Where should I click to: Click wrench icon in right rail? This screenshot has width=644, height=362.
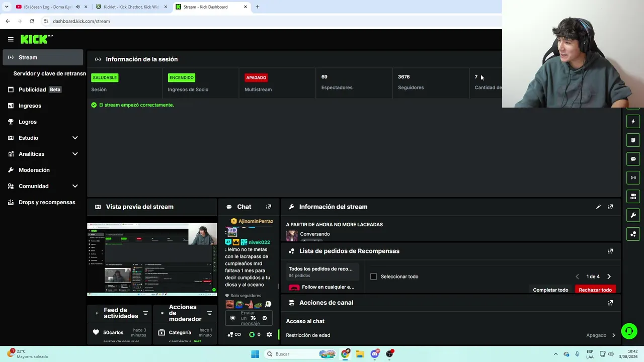633,215
